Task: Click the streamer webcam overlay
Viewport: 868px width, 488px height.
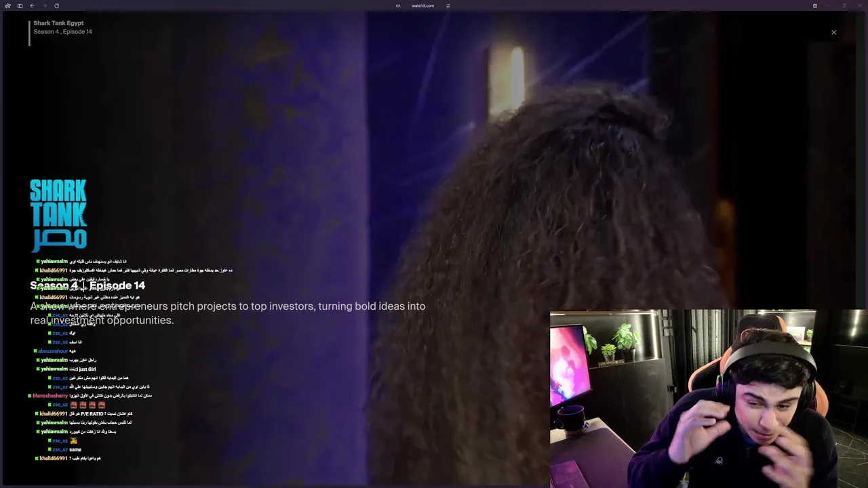Action: (x=708, y=399)
